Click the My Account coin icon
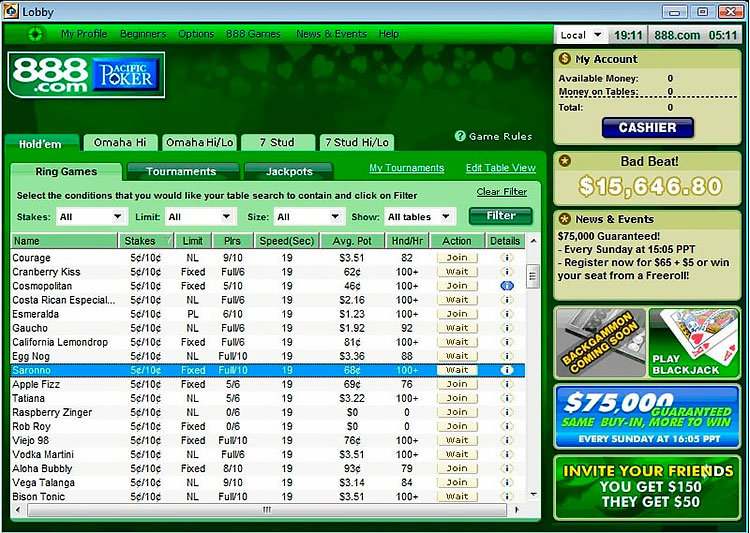Viewport: 750px width, 533px height. pos(564,58)
